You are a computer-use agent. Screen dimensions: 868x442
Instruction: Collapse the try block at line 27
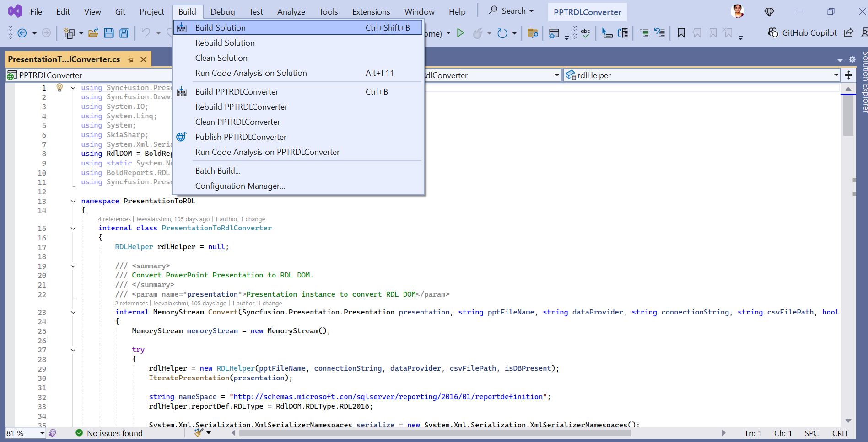click(x=73, y=350)
